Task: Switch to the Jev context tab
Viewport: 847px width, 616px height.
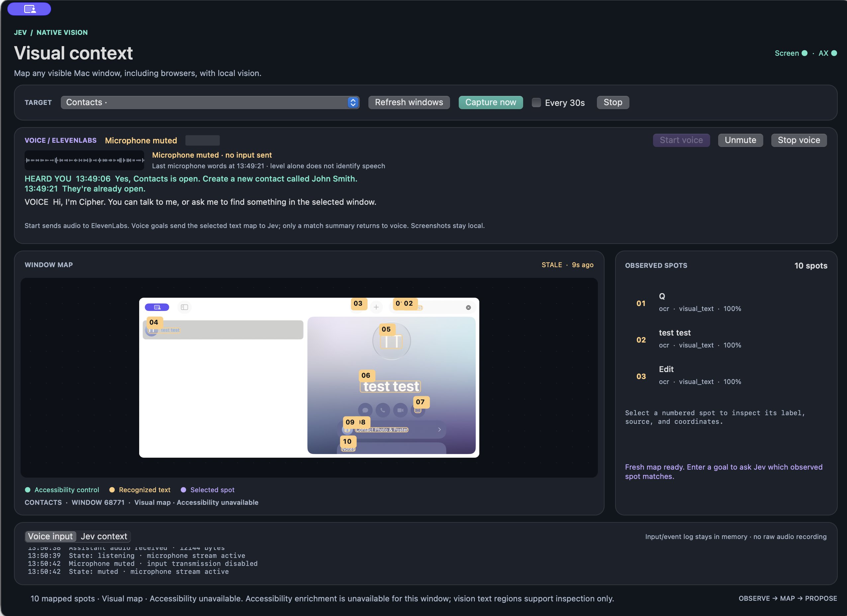Action: 104,536
